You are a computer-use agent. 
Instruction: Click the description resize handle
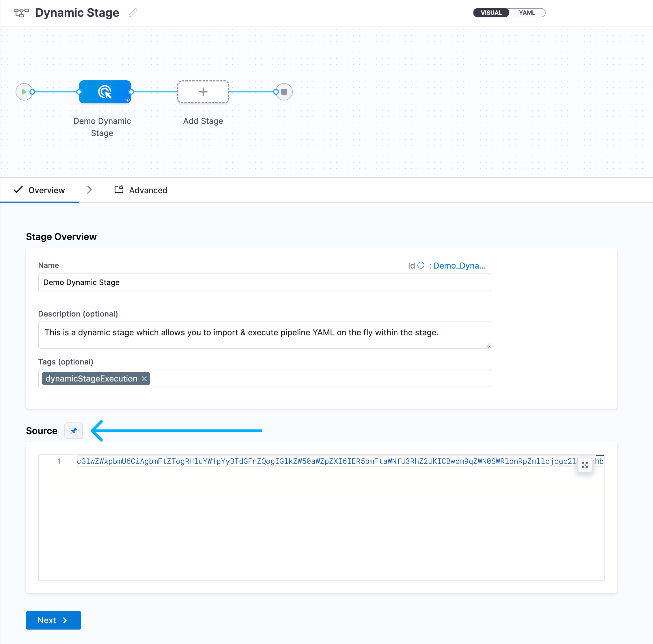point(488,345)
